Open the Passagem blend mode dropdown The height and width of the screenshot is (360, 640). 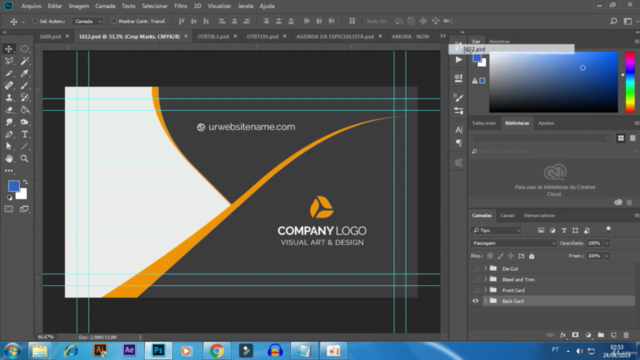[x=513, y=243]
